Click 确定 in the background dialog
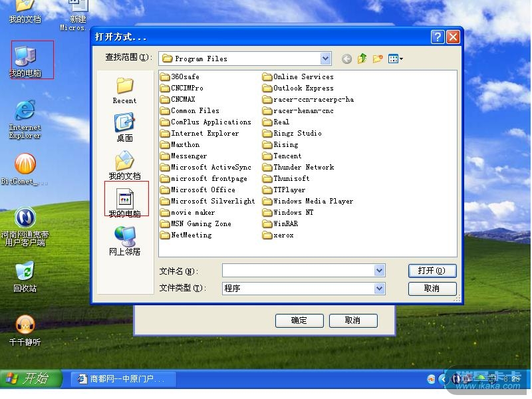 click(x=299, y=321)
